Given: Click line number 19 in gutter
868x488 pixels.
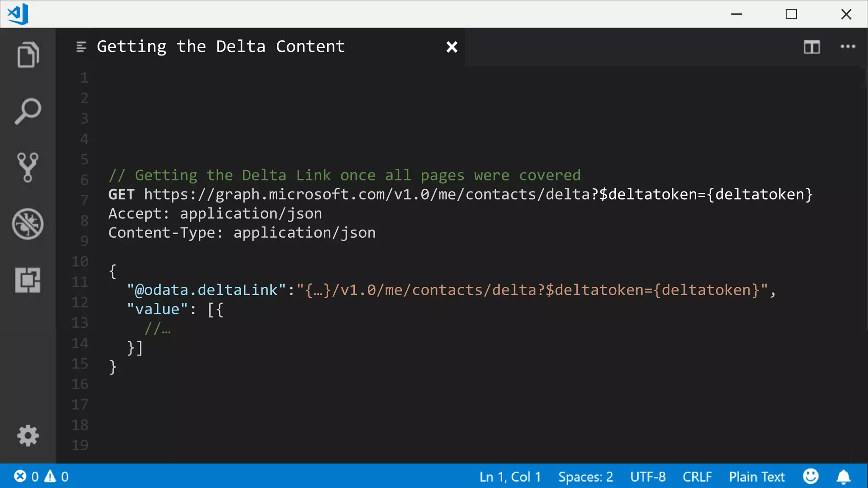Looking at the screenshot, I should point(80,445).
